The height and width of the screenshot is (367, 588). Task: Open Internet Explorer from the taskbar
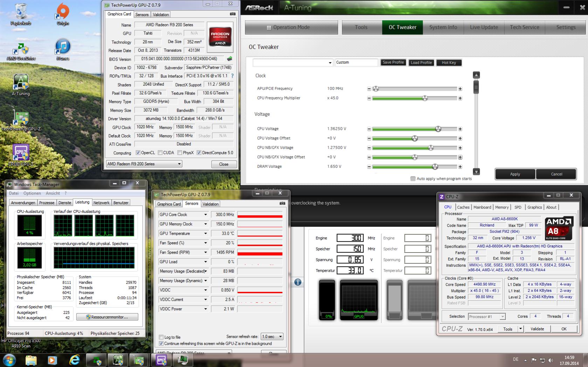(x=74, y=360)
